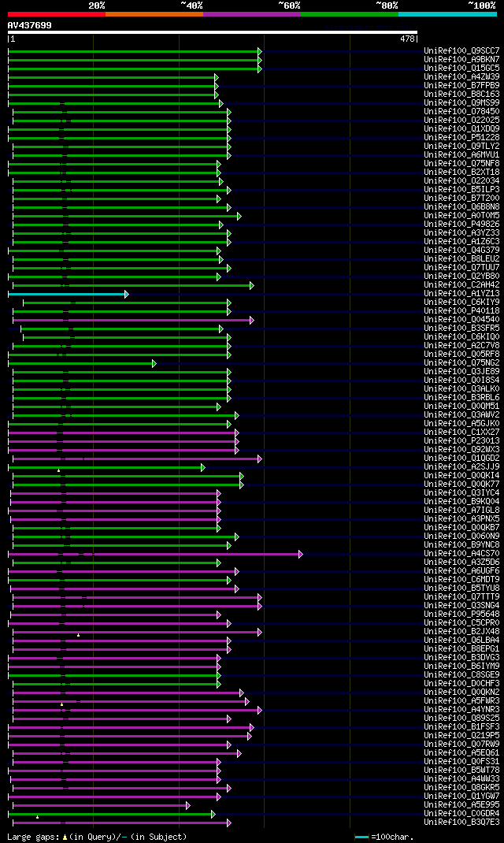
Task: Open hit UniRef100_Q9SCC7
Action: [x=461, y=51]
